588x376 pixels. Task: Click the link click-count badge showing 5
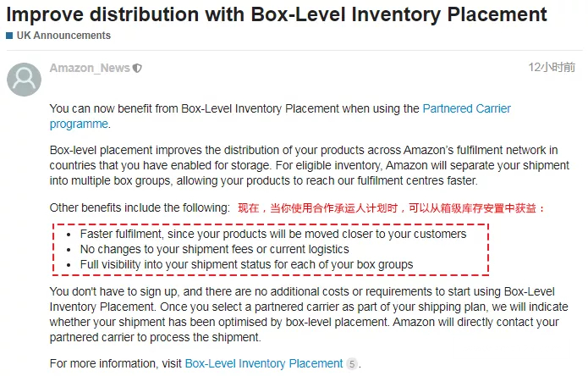click(x=352, y=363)
